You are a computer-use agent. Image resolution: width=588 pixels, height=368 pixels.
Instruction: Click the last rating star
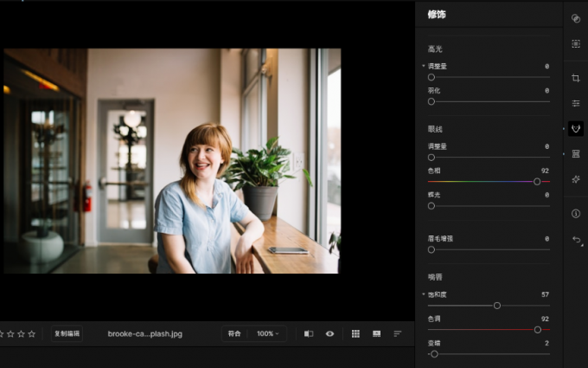tap(32, 333)
